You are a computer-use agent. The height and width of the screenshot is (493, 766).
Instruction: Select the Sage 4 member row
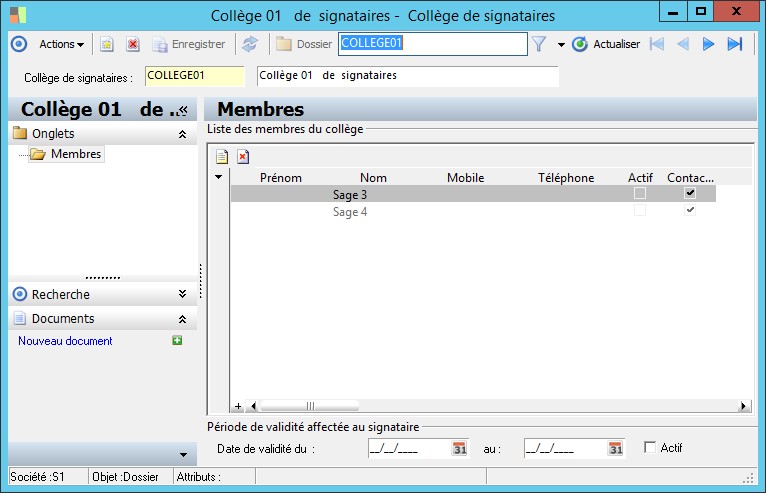coord(473,212)
